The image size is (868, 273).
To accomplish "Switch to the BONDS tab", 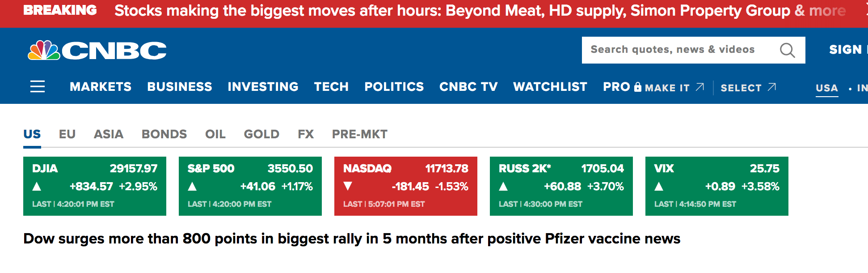I will [x=164, y=134].
